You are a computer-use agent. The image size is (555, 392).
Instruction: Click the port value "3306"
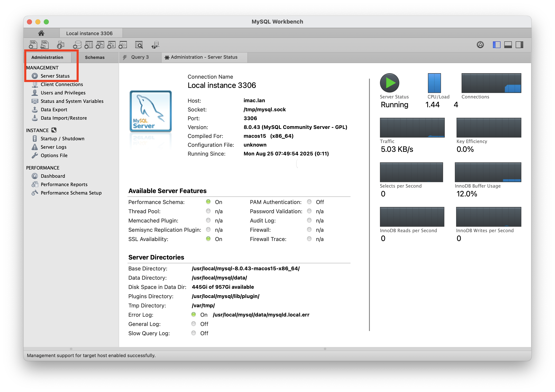[250, 118]
